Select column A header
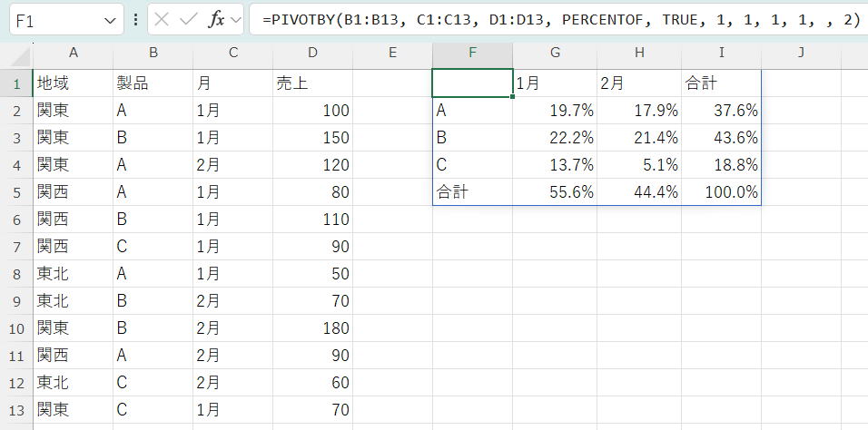The width and height of the screenshot is (868, 430). (x=73, y=54)
